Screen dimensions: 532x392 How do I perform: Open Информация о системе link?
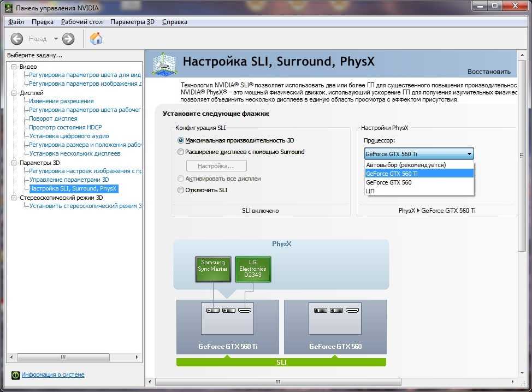[x=53, y=375]
